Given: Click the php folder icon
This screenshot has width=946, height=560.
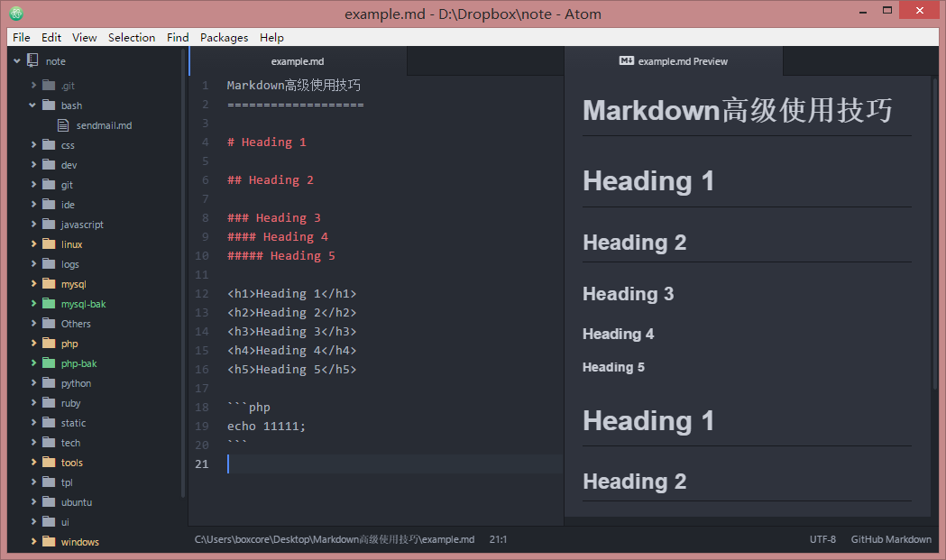Looking at the screenshot, I should (x=49, y=344).
